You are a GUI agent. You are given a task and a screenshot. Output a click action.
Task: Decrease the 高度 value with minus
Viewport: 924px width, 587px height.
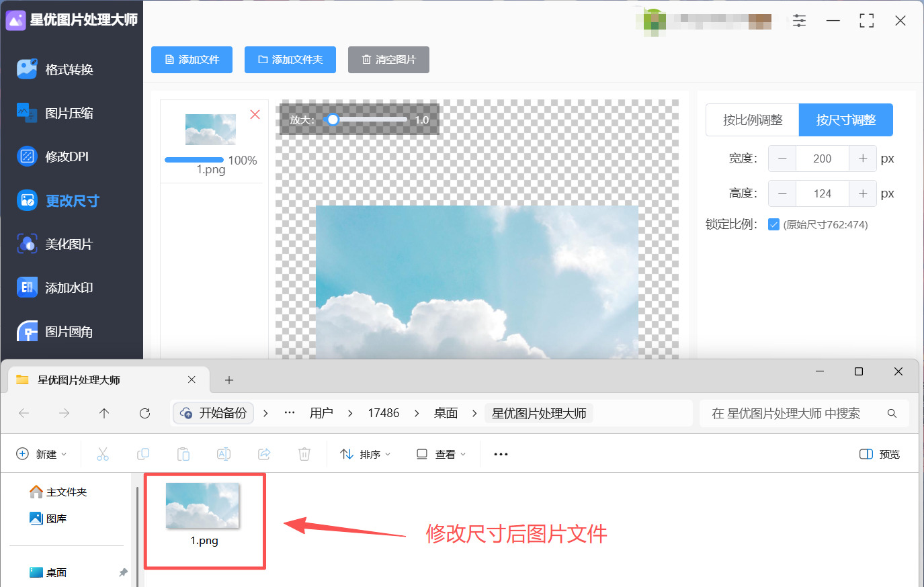pos(782,193)
